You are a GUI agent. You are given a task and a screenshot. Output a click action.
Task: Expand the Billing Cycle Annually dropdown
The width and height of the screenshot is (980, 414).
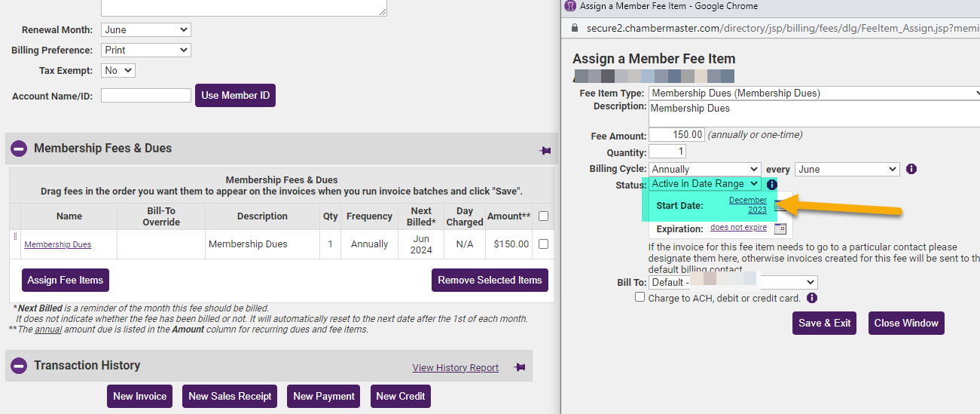click(x=704, y=169)
